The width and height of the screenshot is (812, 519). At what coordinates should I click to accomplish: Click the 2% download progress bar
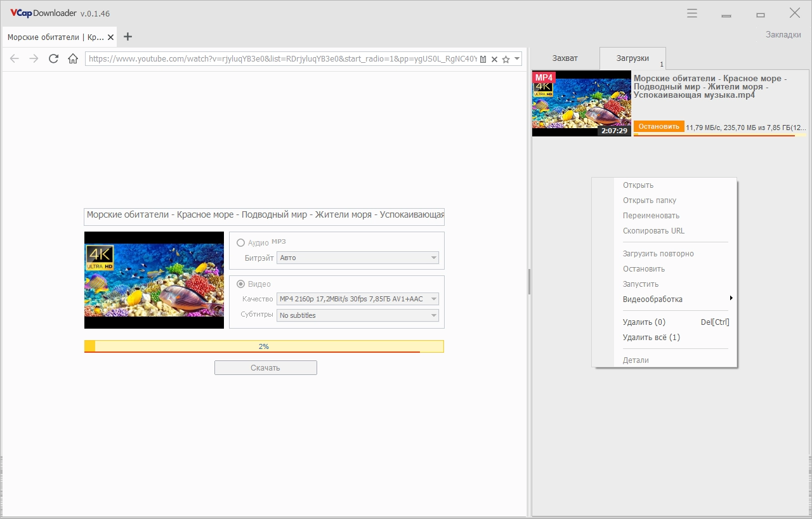click(263, 346)
